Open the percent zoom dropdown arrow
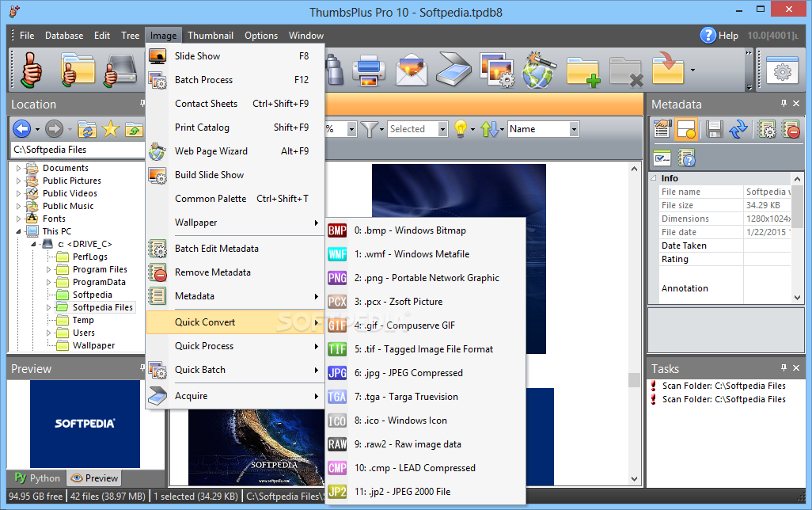 pyautogui.click(x=352, y=129)
